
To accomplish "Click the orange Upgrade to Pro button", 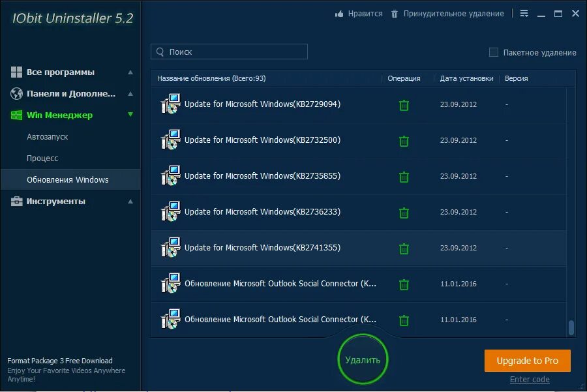I will pos(528,361).
